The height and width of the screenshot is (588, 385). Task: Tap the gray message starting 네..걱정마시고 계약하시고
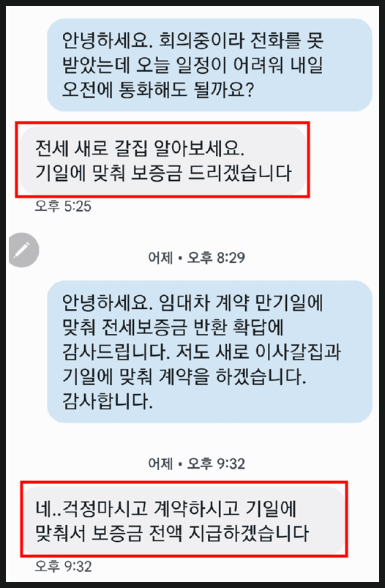[184, 521]
